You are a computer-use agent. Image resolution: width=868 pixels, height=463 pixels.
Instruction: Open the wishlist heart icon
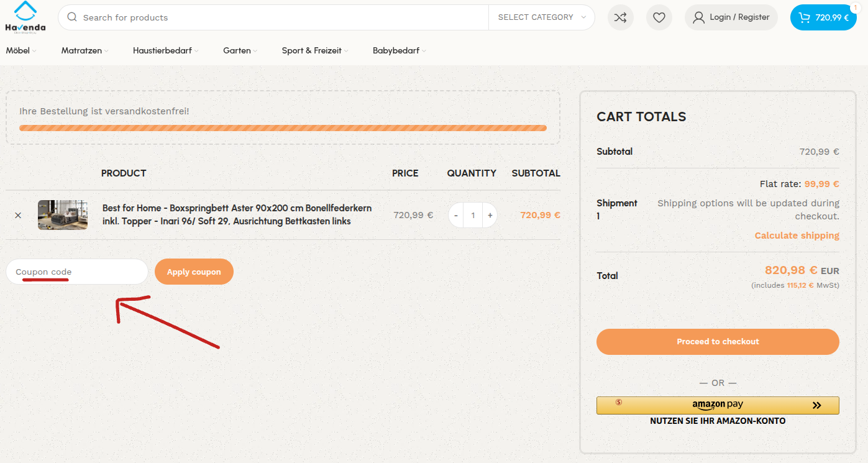tap(659, 17)
